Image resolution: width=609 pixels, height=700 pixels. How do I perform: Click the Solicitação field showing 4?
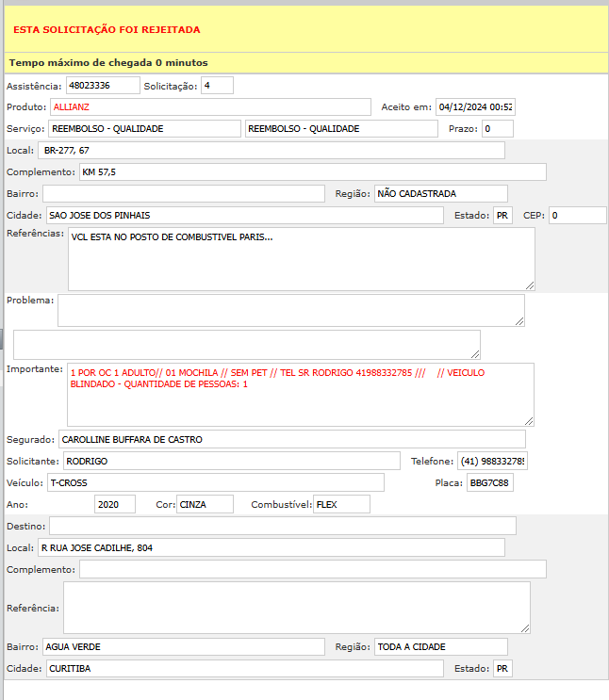coord(216,86)
